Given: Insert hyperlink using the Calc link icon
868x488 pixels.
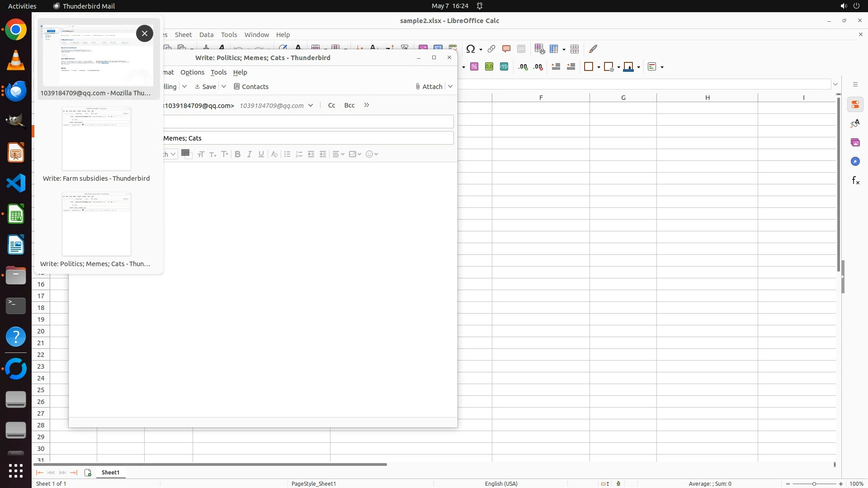Looking at the screenshot, I should pos(491,49).
